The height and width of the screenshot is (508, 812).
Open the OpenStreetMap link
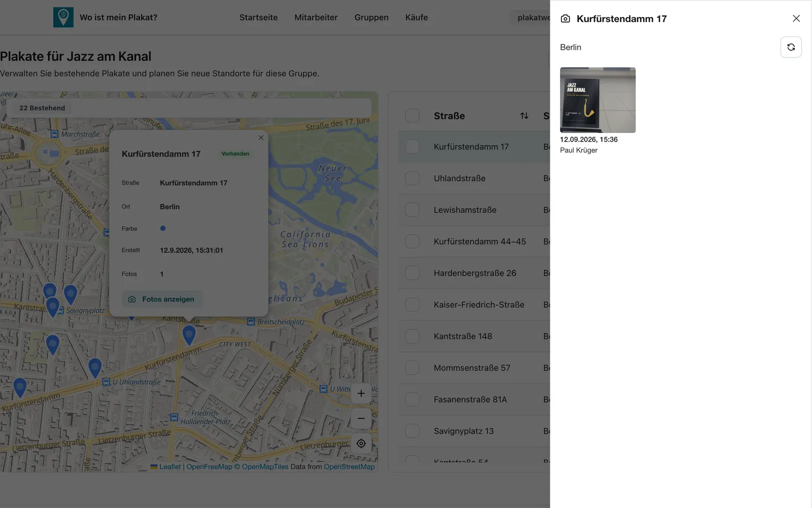point(349,467)
